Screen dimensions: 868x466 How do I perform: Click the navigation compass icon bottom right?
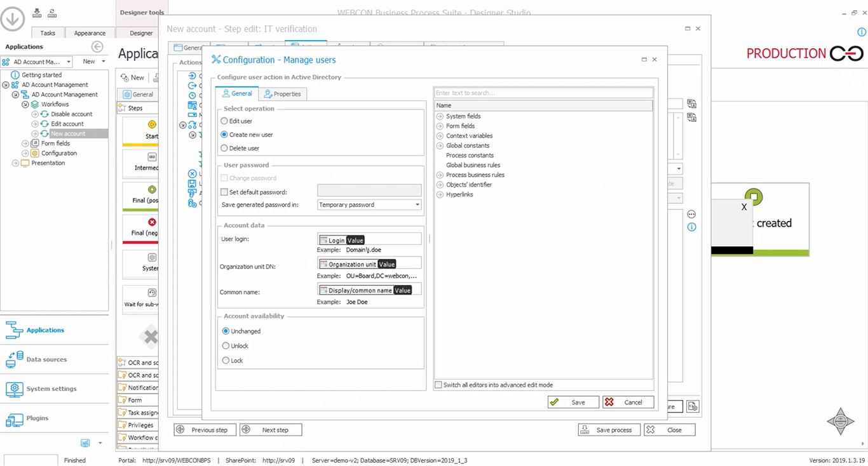840,421
